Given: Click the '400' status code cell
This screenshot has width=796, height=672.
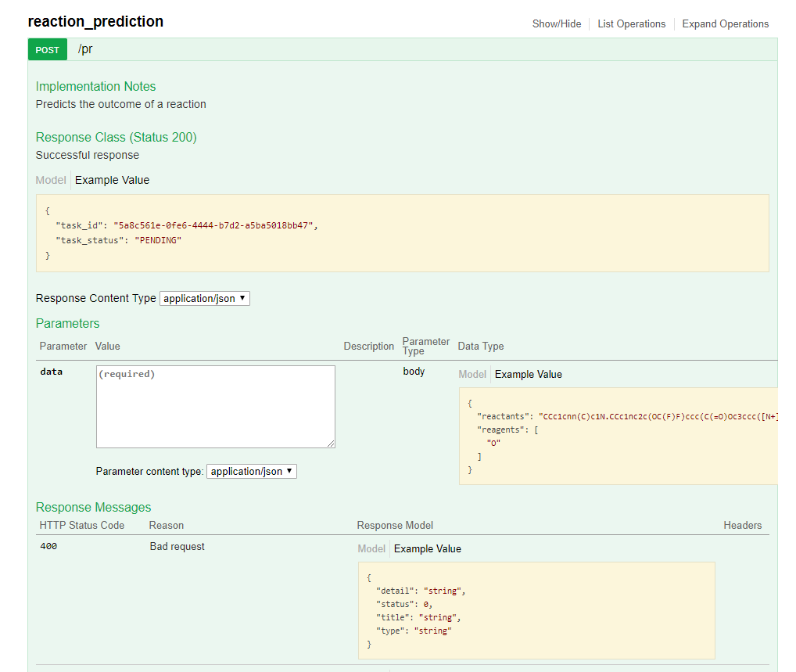Looking at the screenshot, I should 48,547.
